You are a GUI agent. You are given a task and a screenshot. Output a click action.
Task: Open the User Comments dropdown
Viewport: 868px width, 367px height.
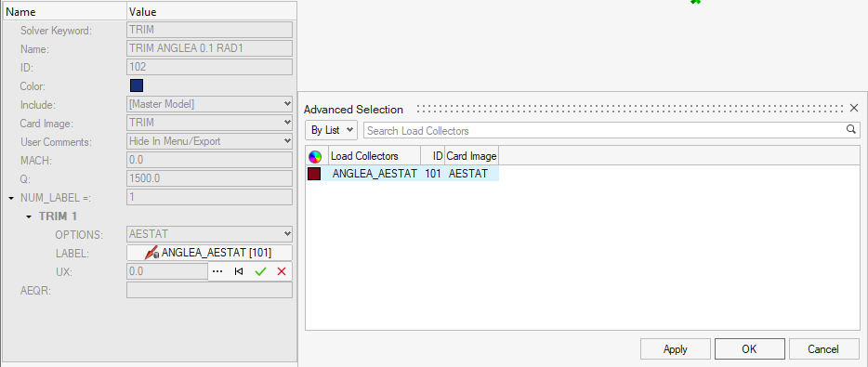pyautogui.click(x=209, y=141)
